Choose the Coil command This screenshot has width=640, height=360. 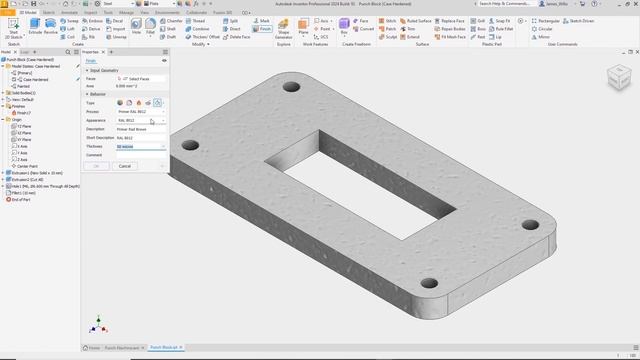68,37
